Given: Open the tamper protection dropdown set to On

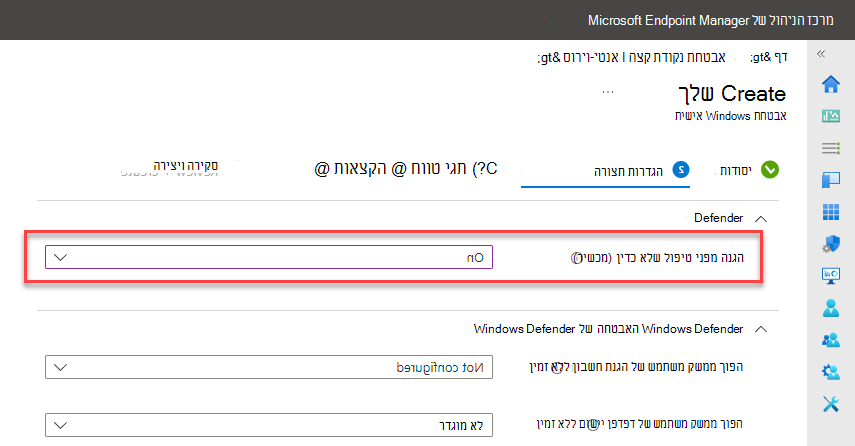Looking at the screenshot, I should [x=269, y=257].
